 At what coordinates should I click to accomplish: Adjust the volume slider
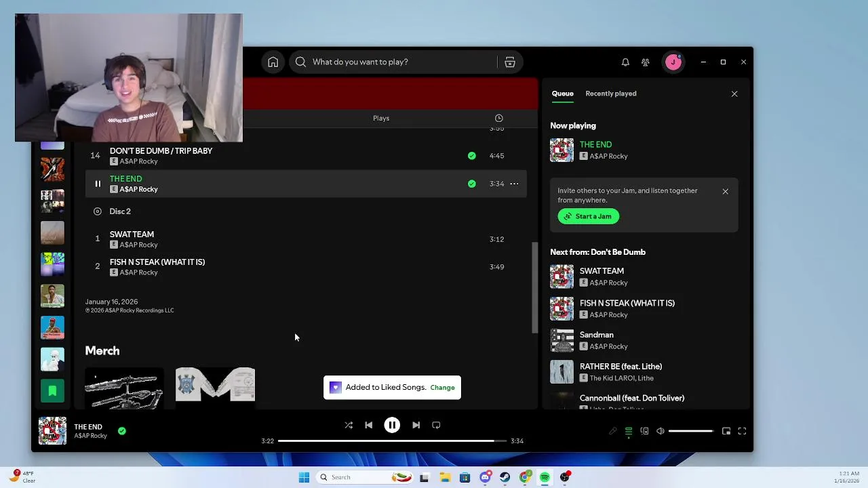point(690,431)
